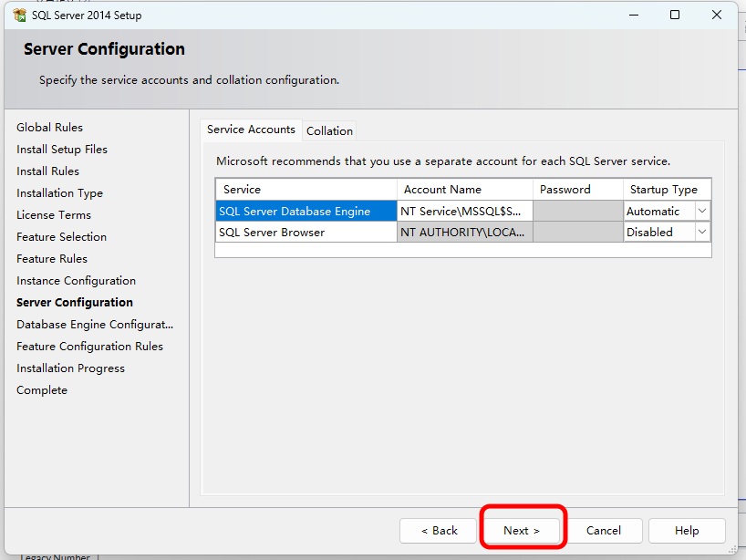Image resolution: width=746 pixels, height=560 pixels.
Task: Click the SQL Server Setup title bar icon
Action: click(x=19, y=15)
